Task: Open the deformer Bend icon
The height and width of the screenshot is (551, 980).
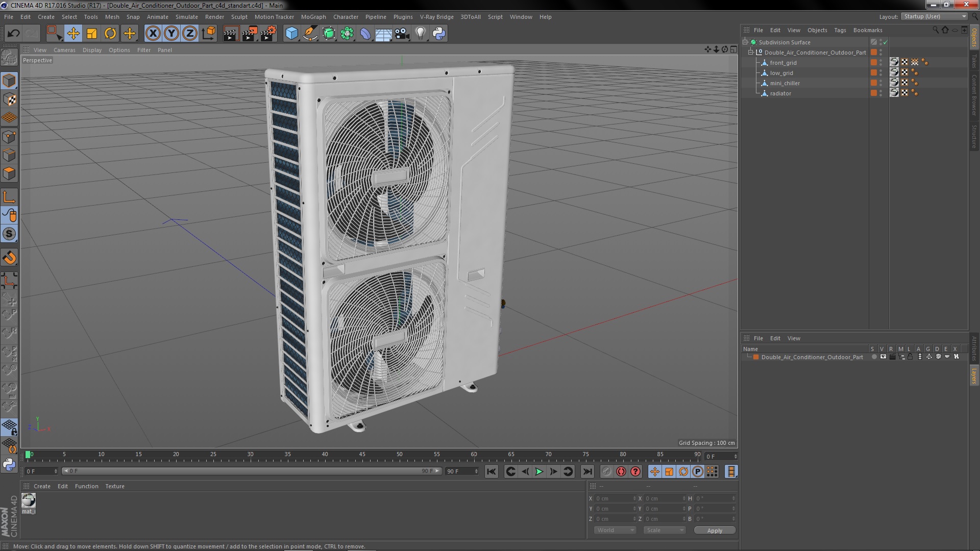Action: 365,34
